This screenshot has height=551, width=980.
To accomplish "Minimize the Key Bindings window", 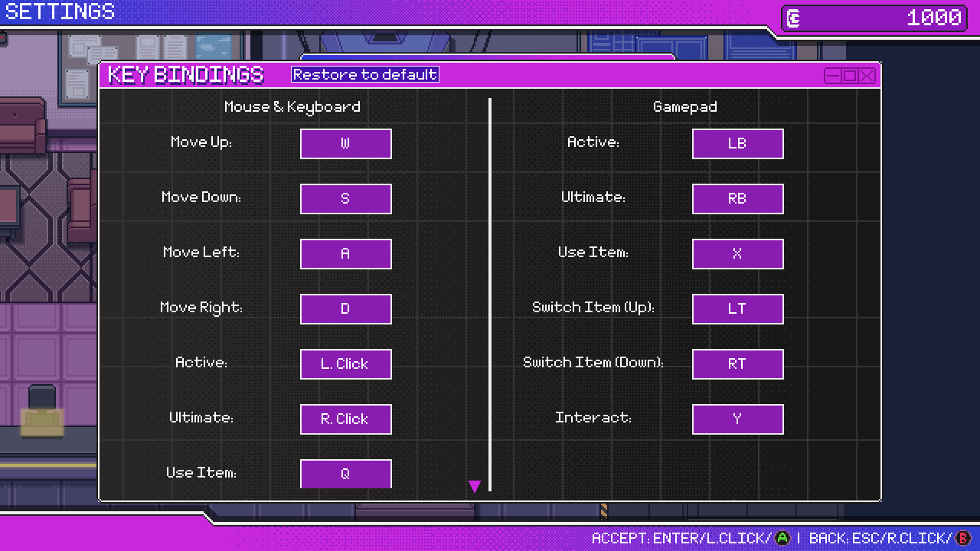I will (x=833, y=75).
